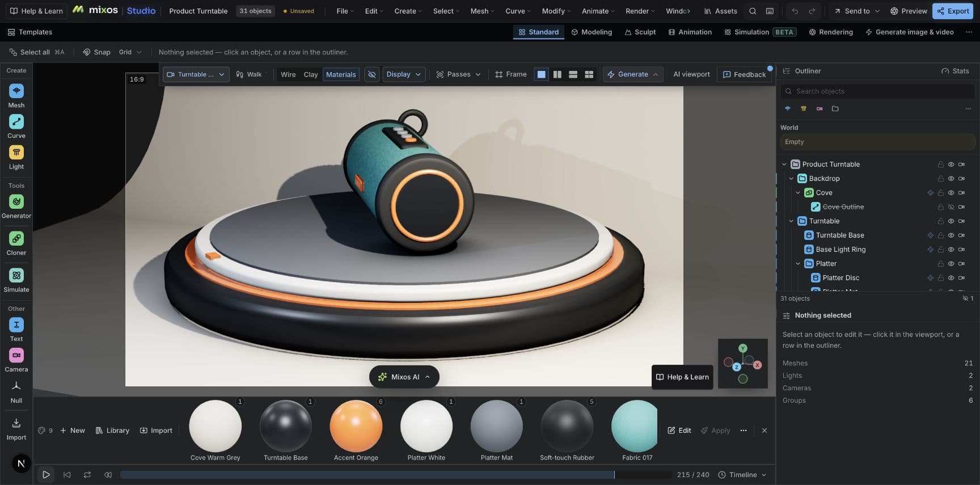The height and width of the screenshot is (485, 980).
Task: Collapse the Platter group in outliner
Action: point(799,264)
